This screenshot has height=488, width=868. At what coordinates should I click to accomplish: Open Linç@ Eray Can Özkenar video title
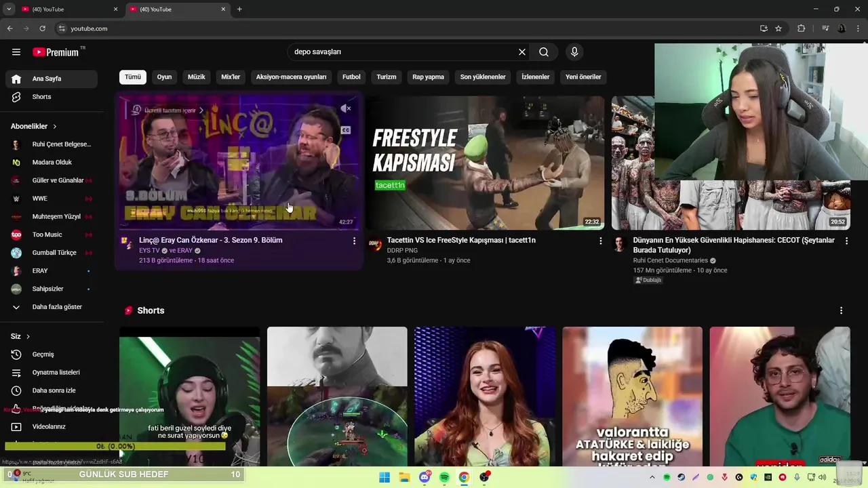pyautogui.click(x=211, y=240)
